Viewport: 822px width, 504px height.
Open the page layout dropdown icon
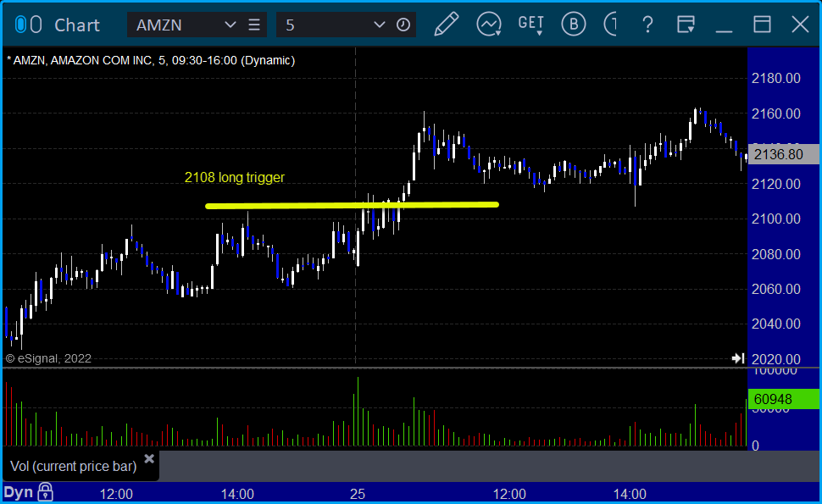[x=686, y=25]
